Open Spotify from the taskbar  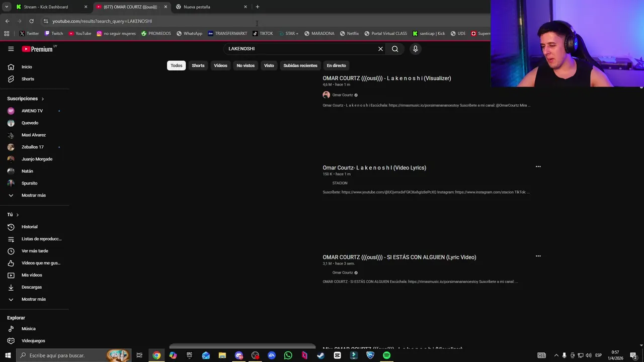point(386,355)
